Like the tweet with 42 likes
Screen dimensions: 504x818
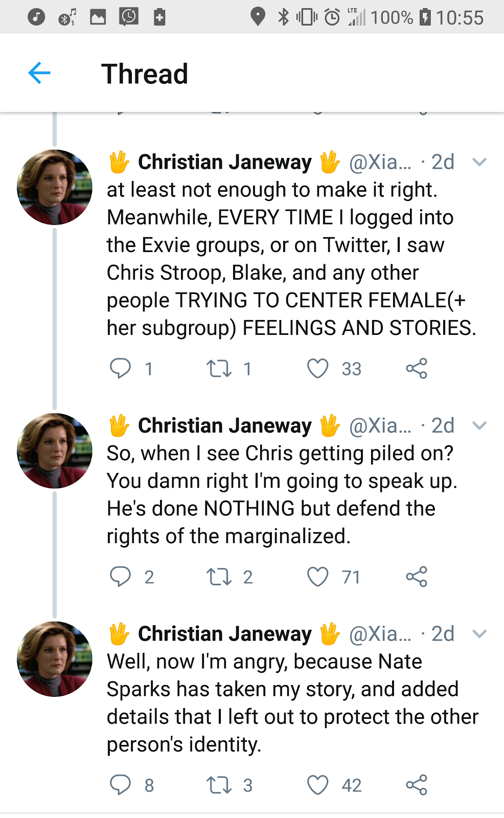coord(317,785)
